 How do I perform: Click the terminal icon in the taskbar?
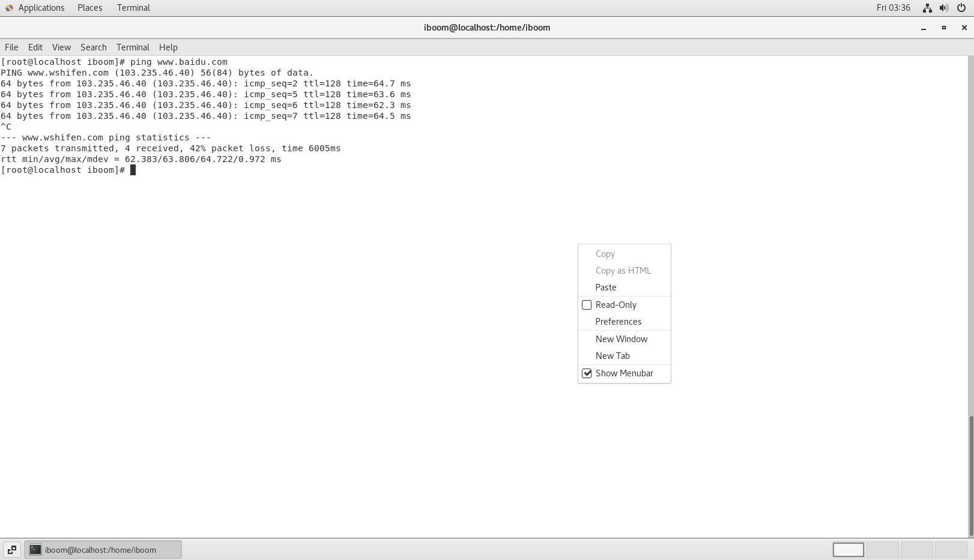35,550
